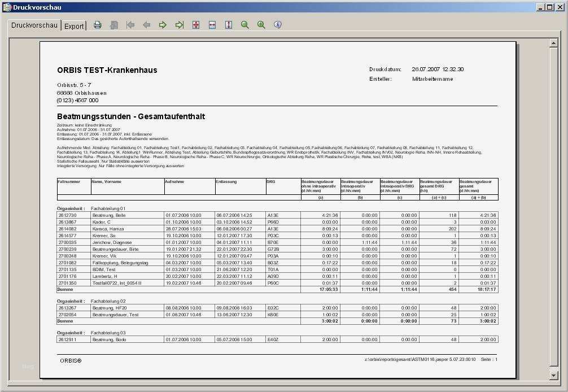The height and width of the screenshot is (392, 568).
Task: Fit page height in preview
Action: point(229,25)
